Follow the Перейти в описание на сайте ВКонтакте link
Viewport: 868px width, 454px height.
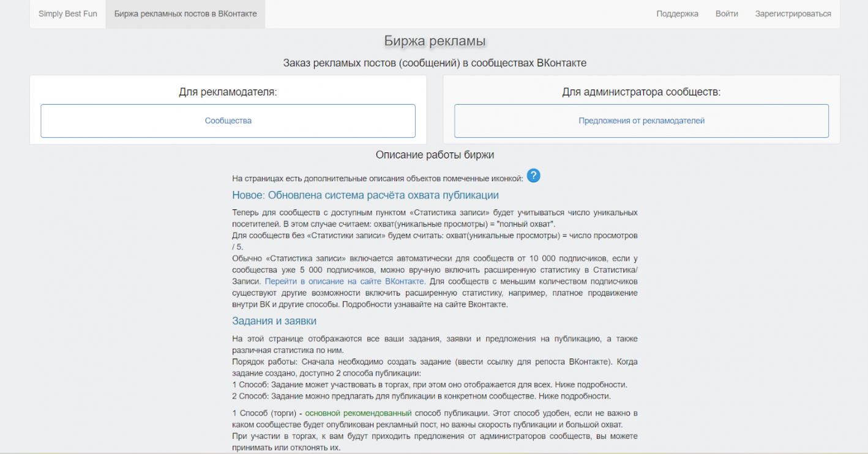[x=345, y=281]
